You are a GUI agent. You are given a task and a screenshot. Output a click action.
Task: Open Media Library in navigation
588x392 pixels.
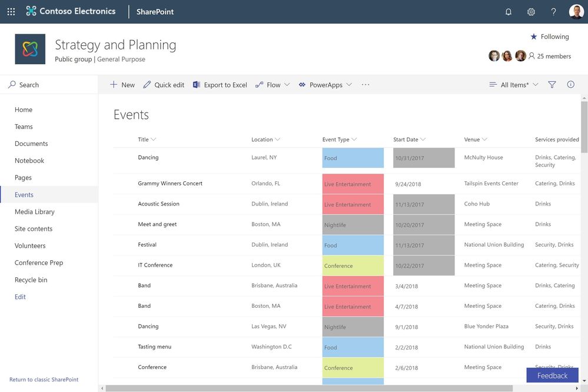coord(35,211)
